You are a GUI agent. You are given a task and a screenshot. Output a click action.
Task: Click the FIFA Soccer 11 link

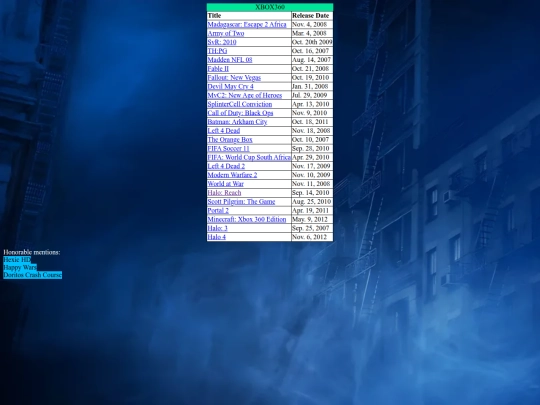tap(228, 148)
